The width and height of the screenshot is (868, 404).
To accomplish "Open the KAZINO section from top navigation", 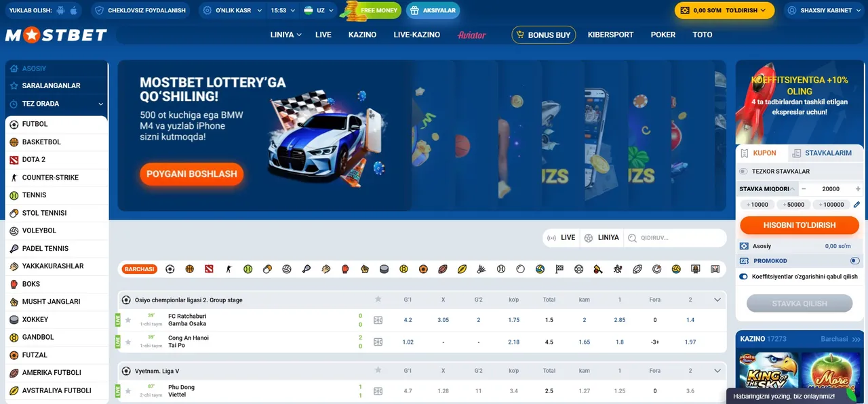I will [x=362, y=35].
